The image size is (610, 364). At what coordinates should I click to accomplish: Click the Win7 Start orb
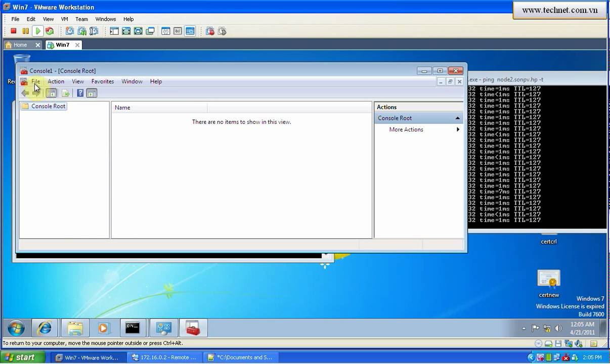(x=16, y=328)
